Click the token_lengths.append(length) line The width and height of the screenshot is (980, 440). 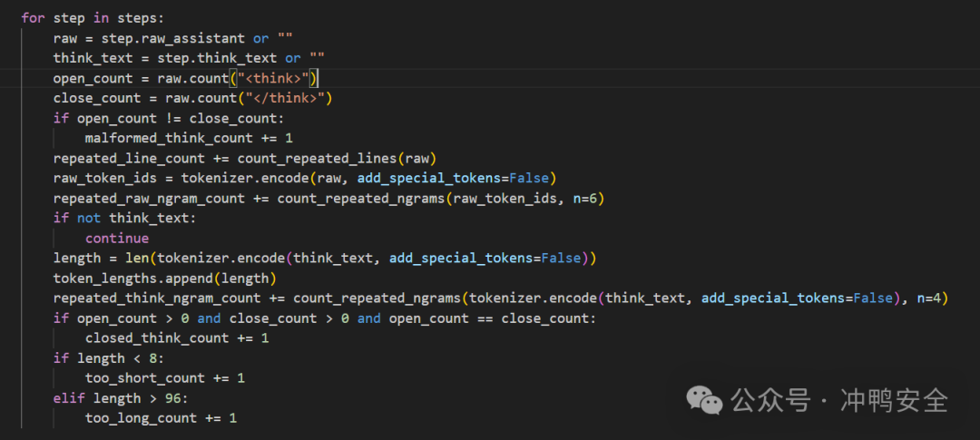(165, 279)
